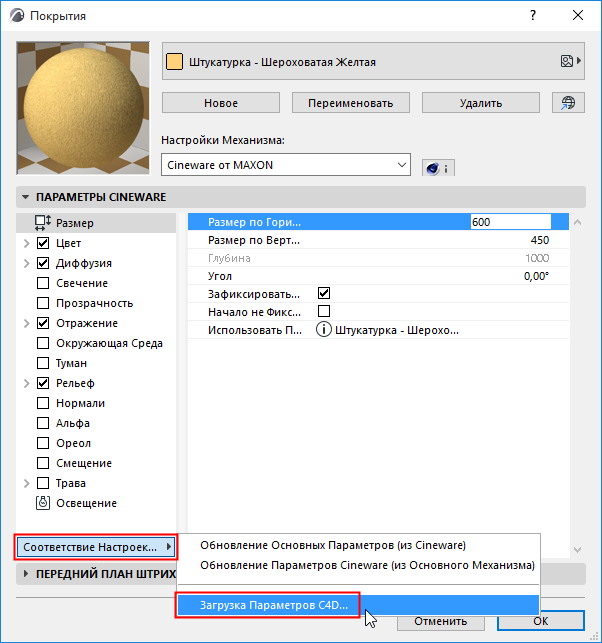Check the Туман checkbox
The width and height of the screenshot is (602, 643).
click(43, 363)
